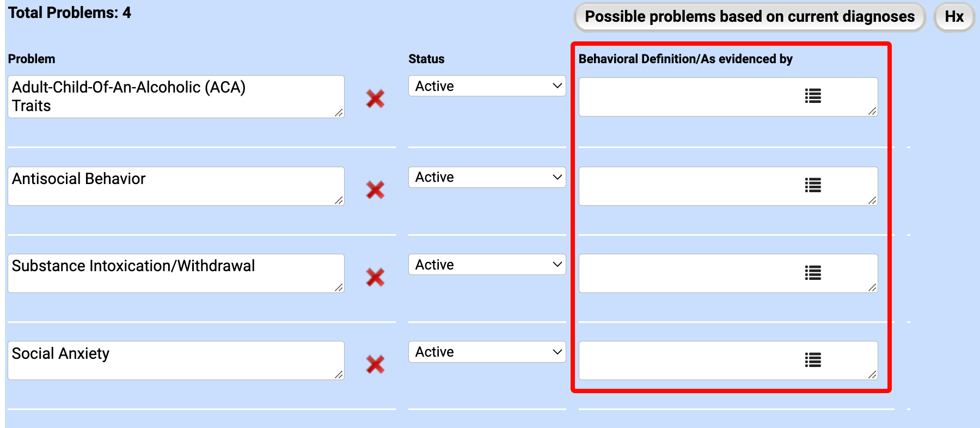980x428 pixels.
Task: Open Social Anxiety Status dropdown
Action: (487, 352)
